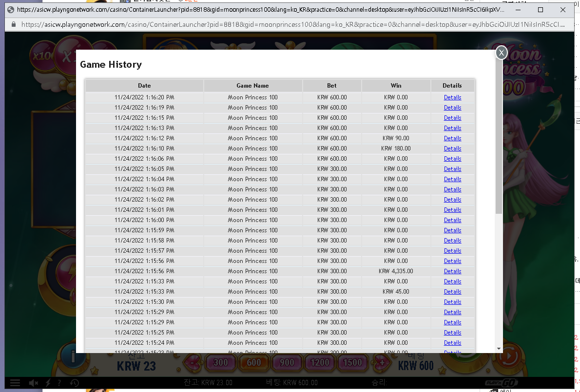View Details of the KRW 180.00 win

coord(452,148)
